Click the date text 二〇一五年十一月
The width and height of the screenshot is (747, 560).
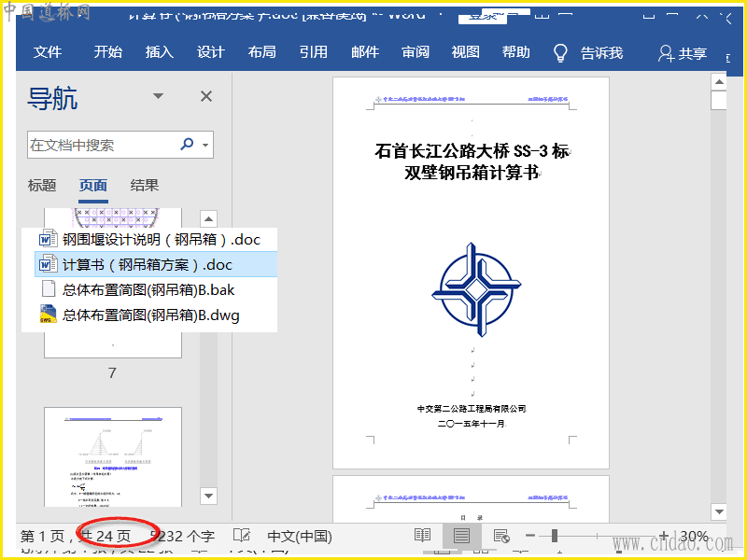click(472, 424)
